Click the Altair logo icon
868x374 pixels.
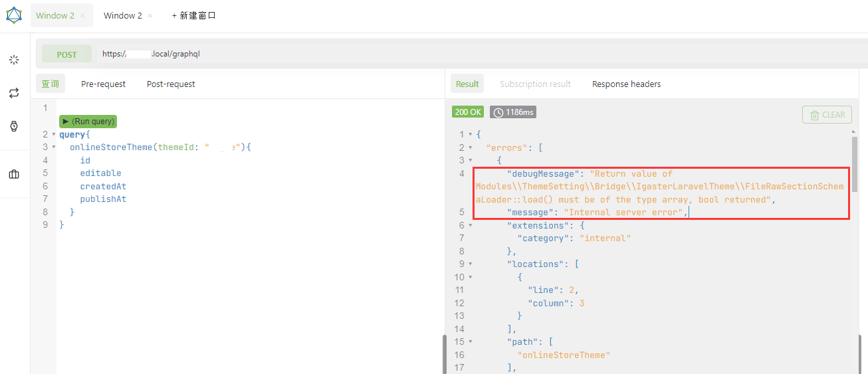(14, 15)
